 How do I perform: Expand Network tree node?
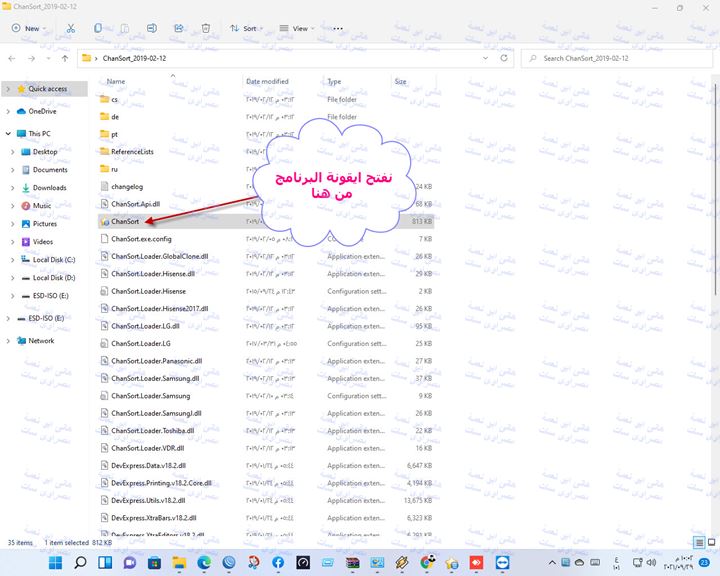tap(8, 341)
